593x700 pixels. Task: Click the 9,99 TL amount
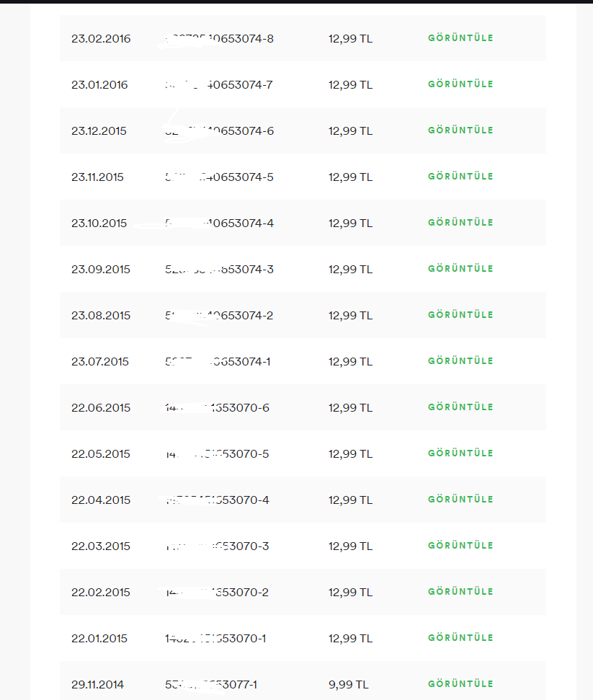349,685
